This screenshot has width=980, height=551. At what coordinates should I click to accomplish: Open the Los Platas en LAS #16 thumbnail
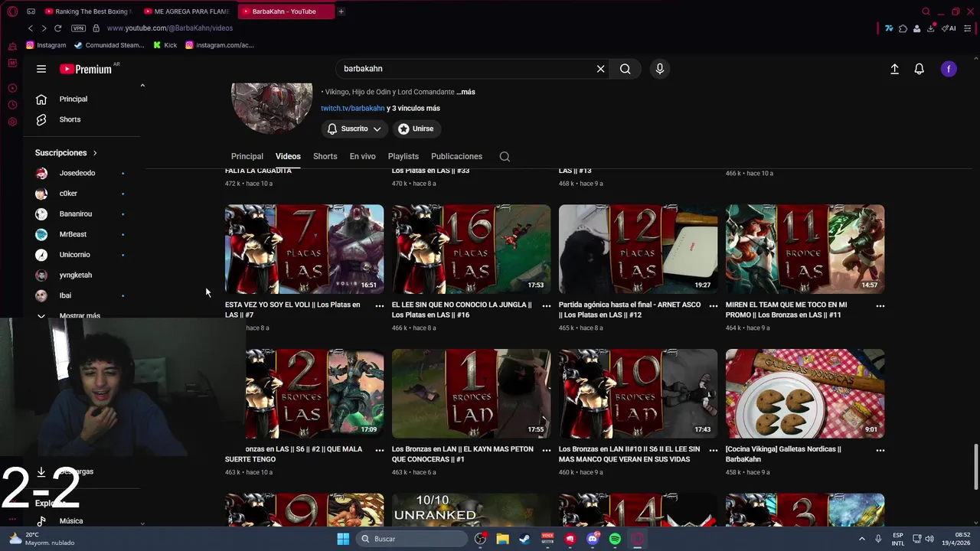pyautogui.click(x=472, y=249)
